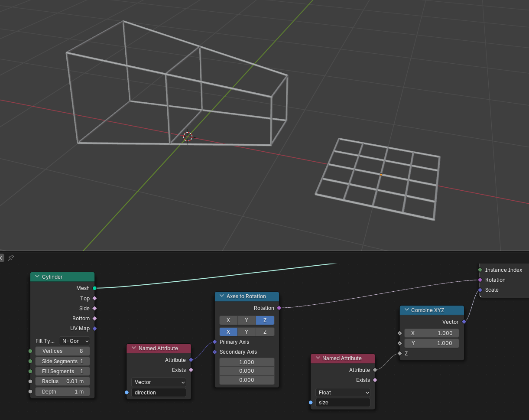Click the Mesh output socket on Cylinder node
The height and width of the screenshot is (420, 529).
(x=94, y=288)
